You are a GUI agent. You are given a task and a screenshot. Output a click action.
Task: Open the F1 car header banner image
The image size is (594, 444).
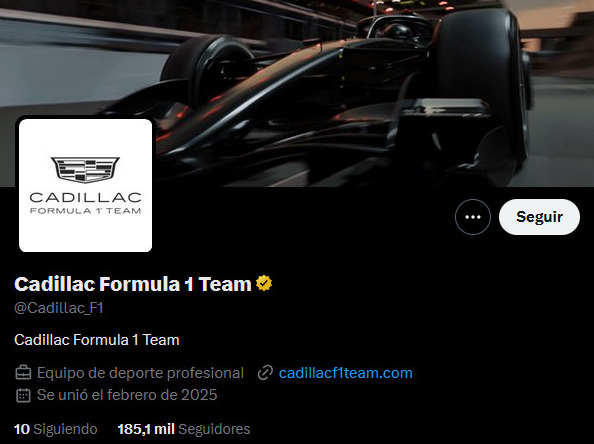coord(297,93)
